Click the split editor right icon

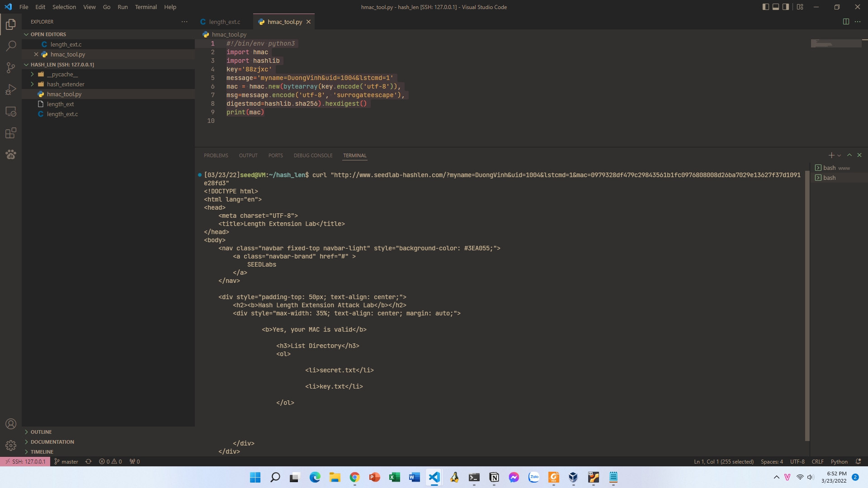[x=846, y=22]
